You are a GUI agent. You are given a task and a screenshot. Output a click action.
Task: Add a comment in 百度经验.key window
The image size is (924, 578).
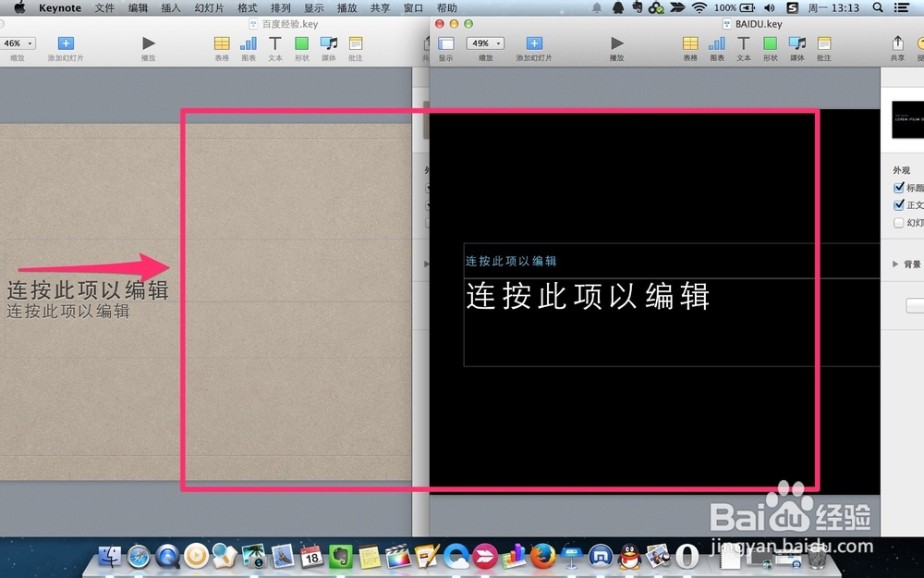point(356,43)
